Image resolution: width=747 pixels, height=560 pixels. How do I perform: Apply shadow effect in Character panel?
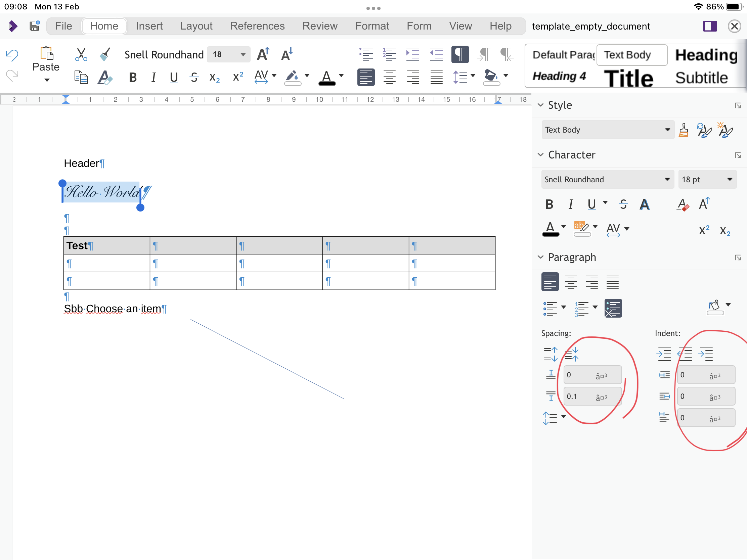pyautogui.click(x=645, y=204)
